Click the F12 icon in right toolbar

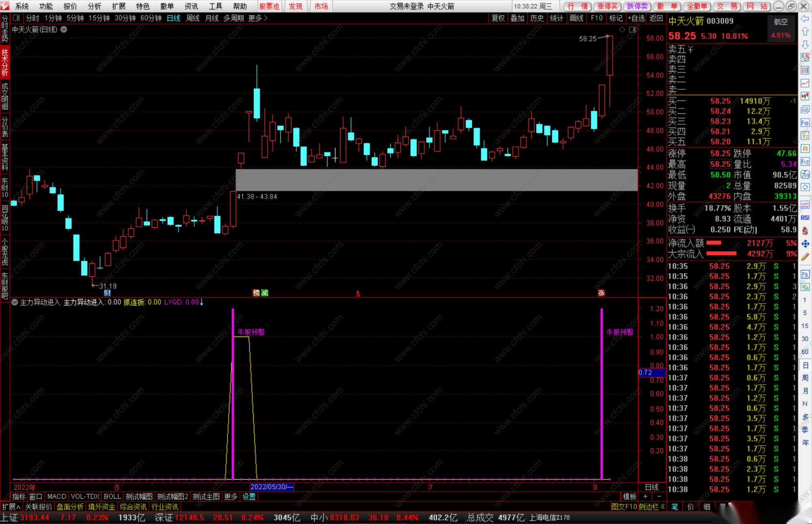805,162
